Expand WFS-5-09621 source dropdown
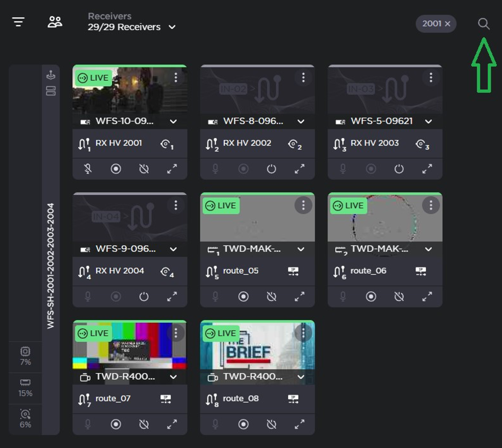The height and width of the screenshot is (448, 502). [428, 121]
